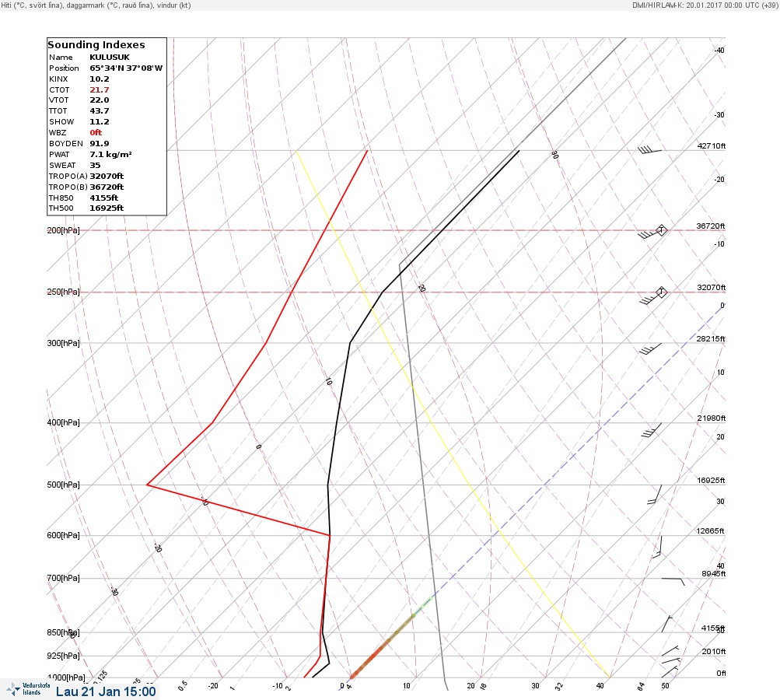The image size is (780, 700).
Task: Click the '28215ft' height label
Action: click(x=710, y=339)
